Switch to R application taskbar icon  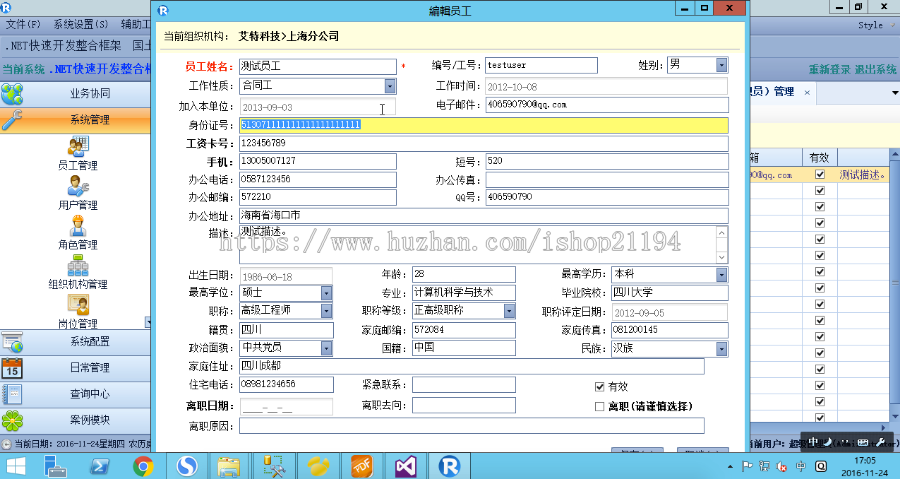click(449, 466)
